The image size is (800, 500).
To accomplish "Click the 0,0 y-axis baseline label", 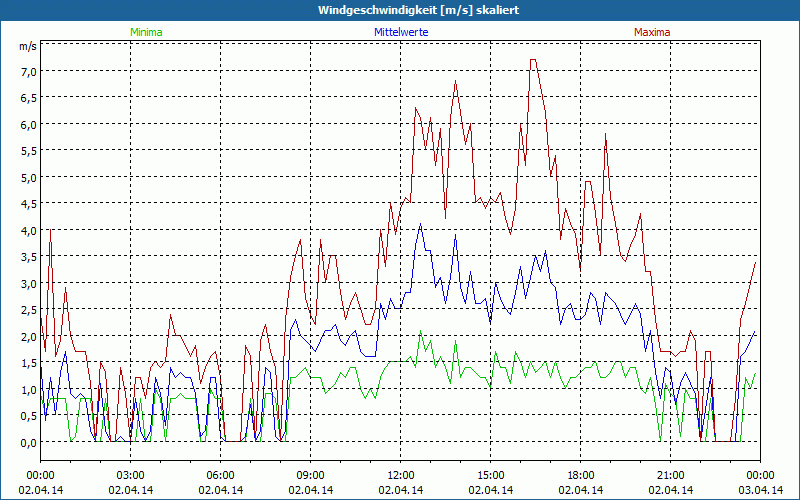I will point(26,442).
